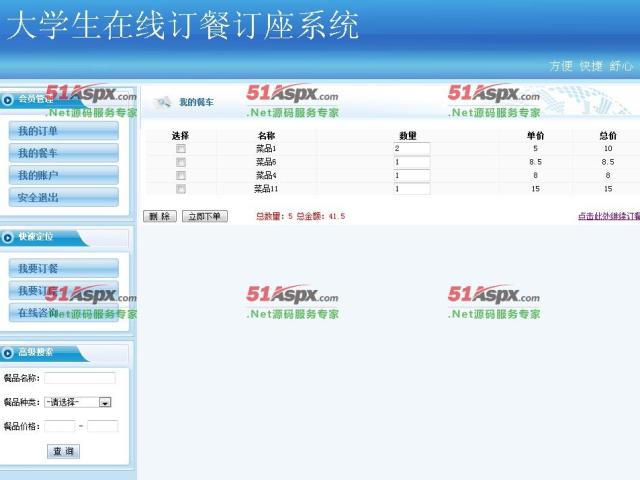The height and width of the screenshot is (480, 640).
Task: Click the 删除 button
Action: 160,216
